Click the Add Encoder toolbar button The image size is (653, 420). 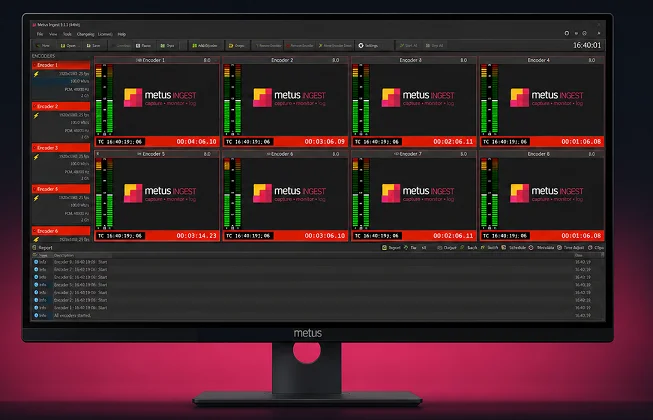coord(205,45)
